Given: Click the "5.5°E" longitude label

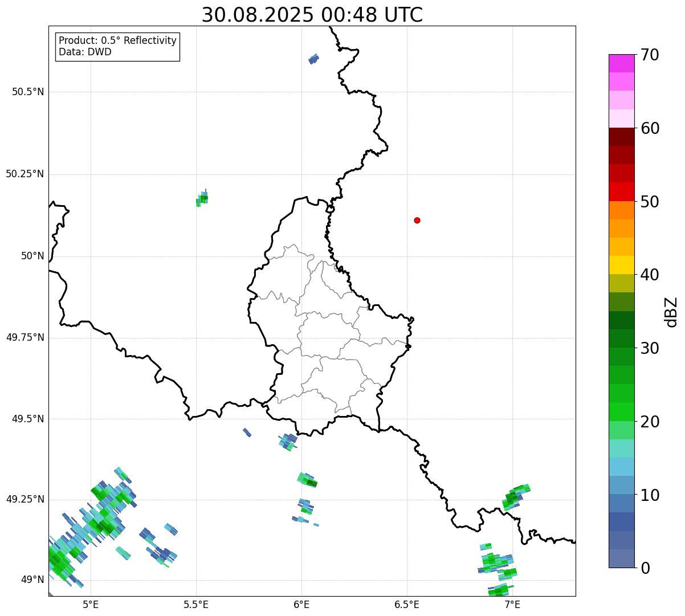Looking at the screenshot, I should pyautogui.click(x=196, y=605).
